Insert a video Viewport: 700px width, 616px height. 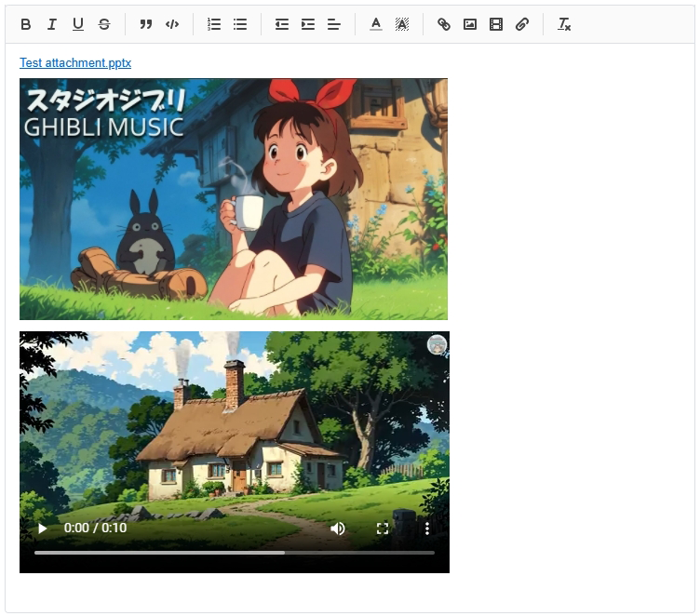pos(496,24)
